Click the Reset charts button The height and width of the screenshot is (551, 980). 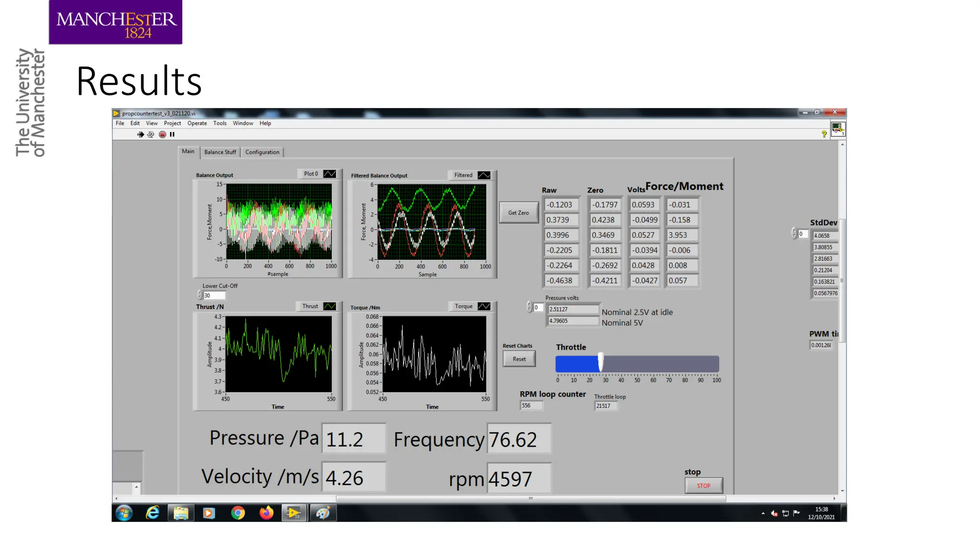pyautogui.click(x=519, y=359)
